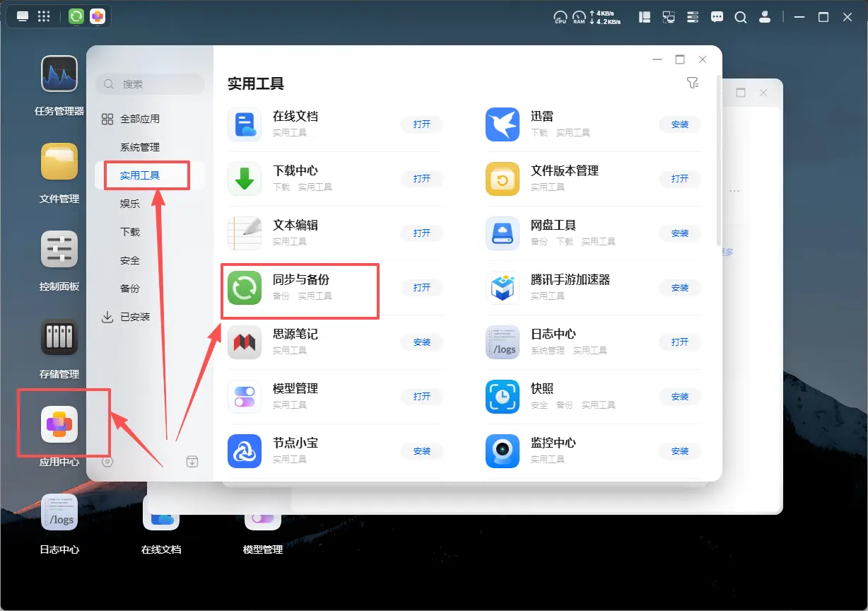Click 文件版本管理 app icon
This screenshot has height=611, width=868.
point(503,179)
